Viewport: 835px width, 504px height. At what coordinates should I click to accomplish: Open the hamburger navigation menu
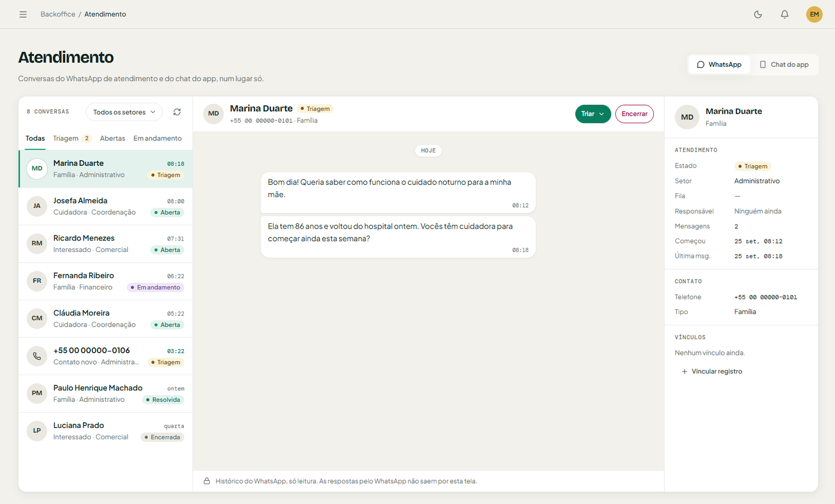(23, 15)
